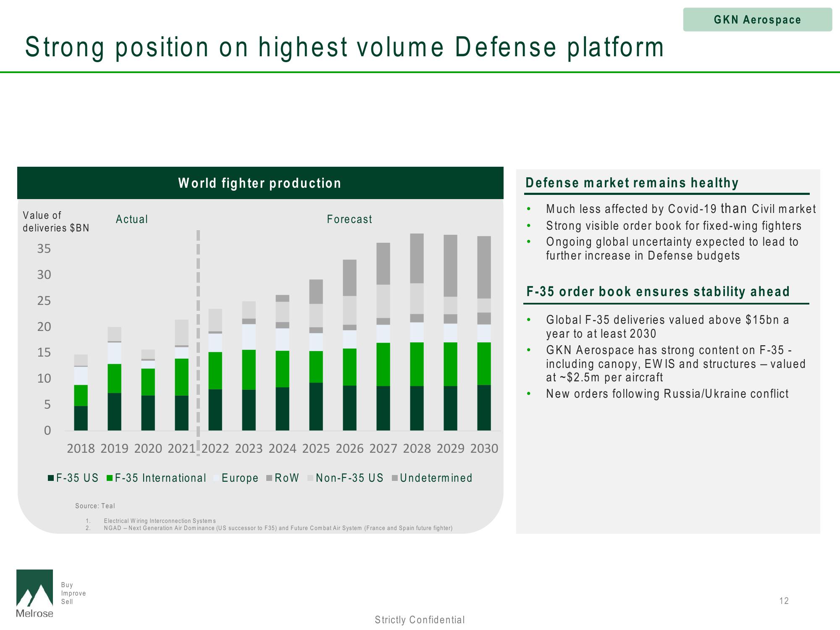Screen dimensions: 840x630
Task: Click the F-35 International legend swatch
Action: [x=110, y=478]
